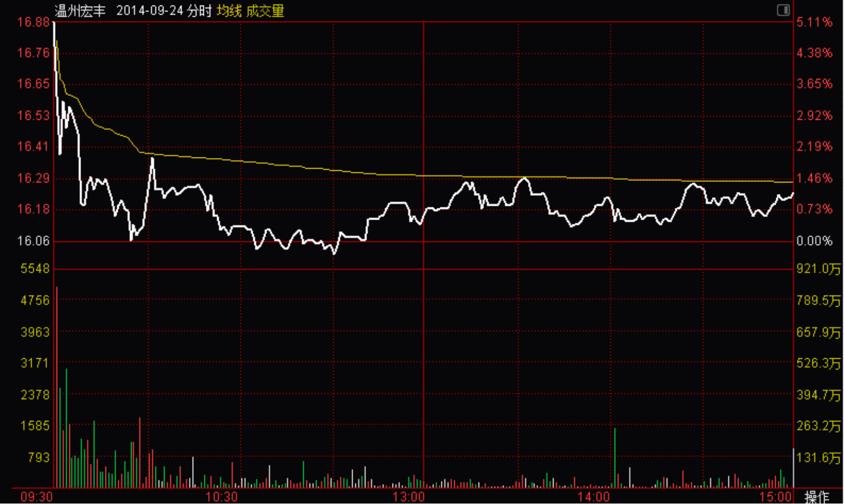Click the 10:30 time axis marker

point(222,496)
